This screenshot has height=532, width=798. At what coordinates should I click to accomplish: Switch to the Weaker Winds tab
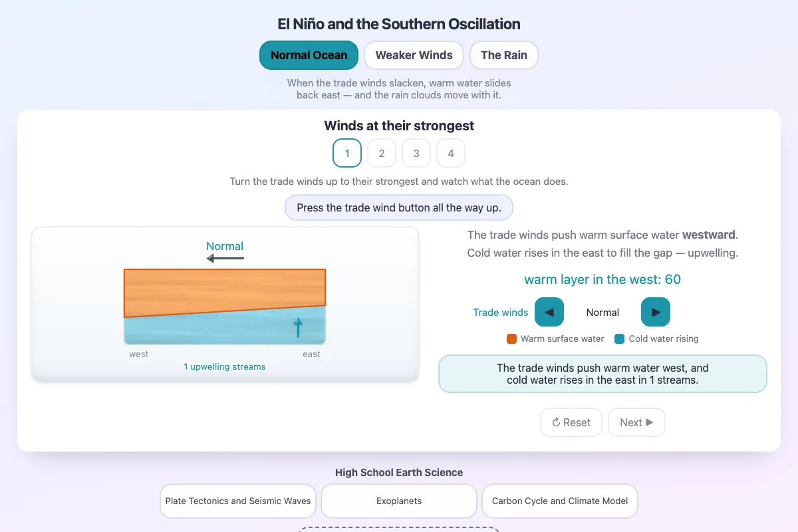[414, 55]
